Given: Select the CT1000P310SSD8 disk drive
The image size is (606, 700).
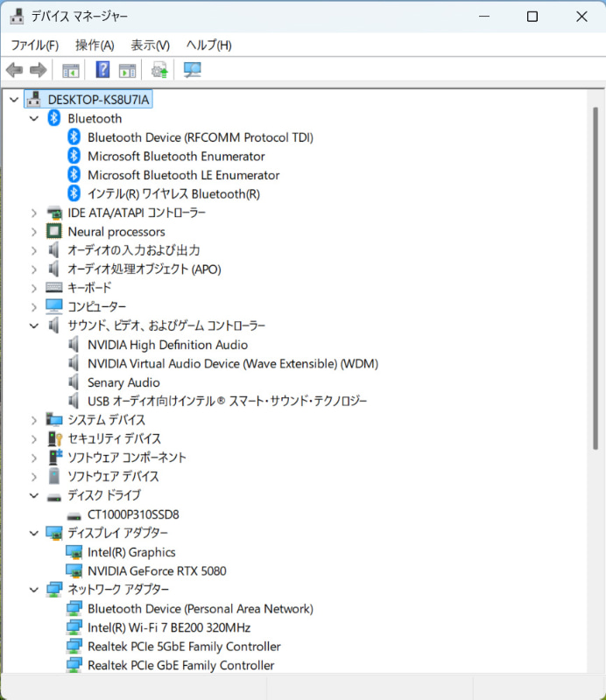Looking at the screenshot, I should pos(133,514).
